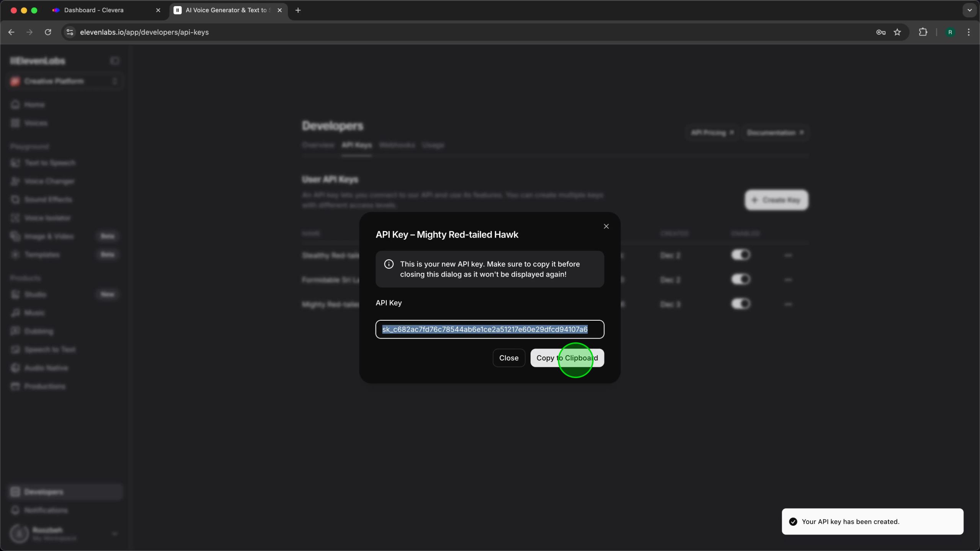Image resolution: width=980 pixels, height=551 pixels.
Task: Expand the Creative Platform workspace selector
Action: [64, 81]
